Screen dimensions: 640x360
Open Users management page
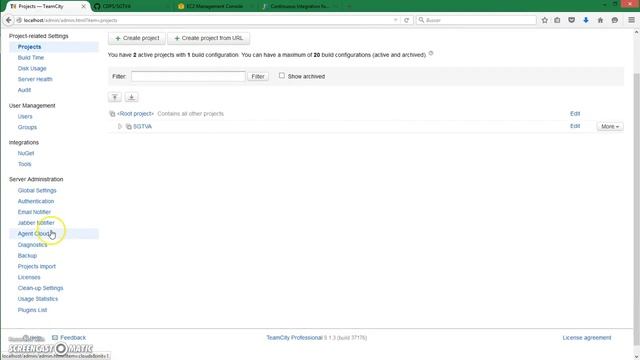coord(25,116)
